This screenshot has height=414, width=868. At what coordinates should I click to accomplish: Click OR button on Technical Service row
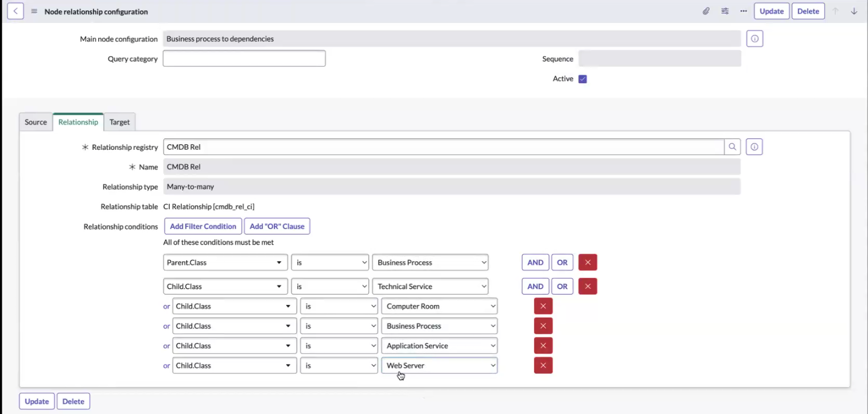tap(562, 286)
